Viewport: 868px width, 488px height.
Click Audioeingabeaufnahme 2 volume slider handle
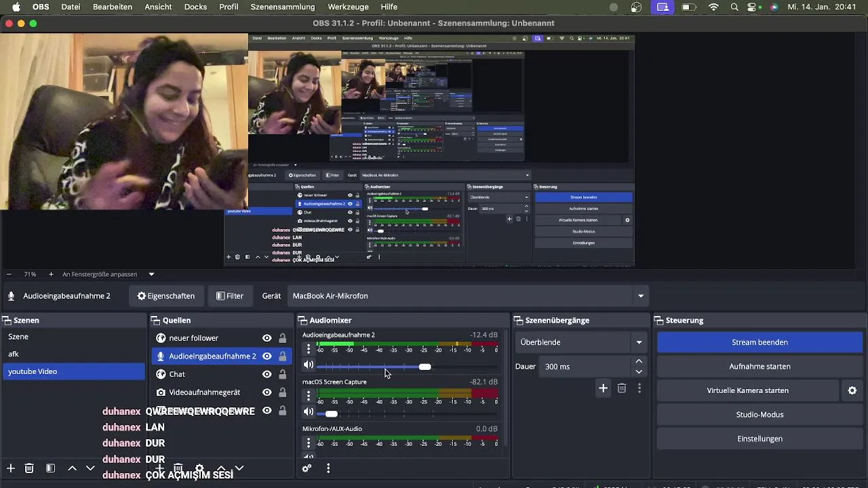click(425, 367)
